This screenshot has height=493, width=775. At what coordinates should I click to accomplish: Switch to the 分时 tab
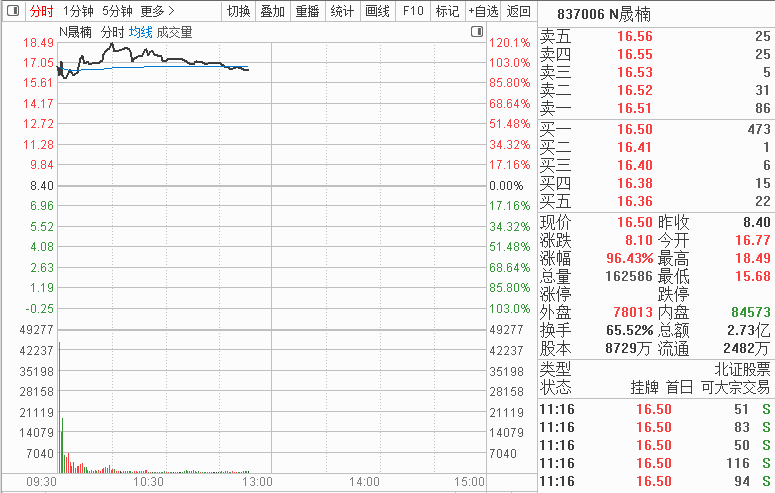coord(41,11)
